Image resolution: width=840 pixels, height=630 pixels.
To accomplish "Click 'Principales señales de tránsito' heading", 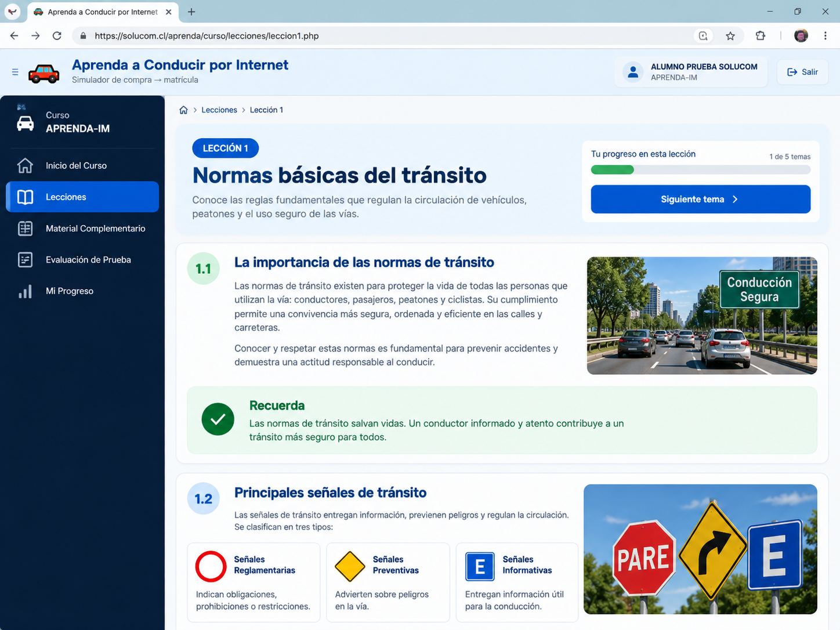I will coord(331,493).
